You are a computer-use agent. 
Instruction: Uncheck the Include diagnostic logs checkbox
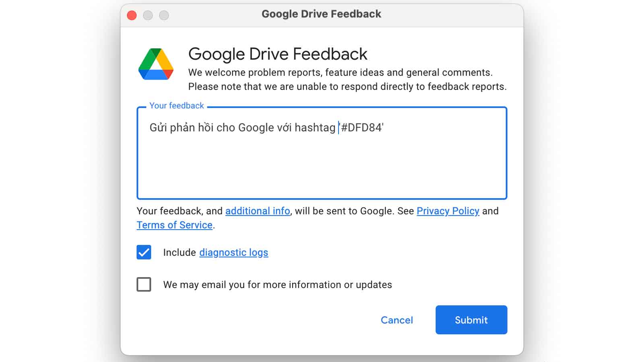pos(144,252)
